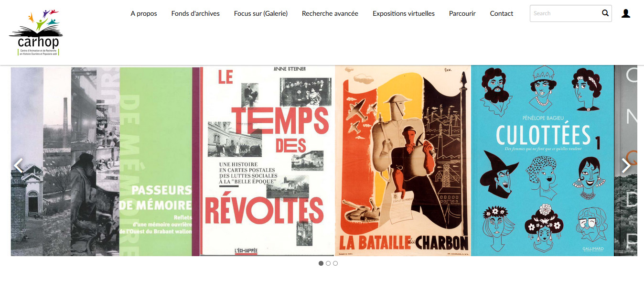Open Expositions virtuelles menu
Viewport: 644px width, 281px height.
coord(404,13)
